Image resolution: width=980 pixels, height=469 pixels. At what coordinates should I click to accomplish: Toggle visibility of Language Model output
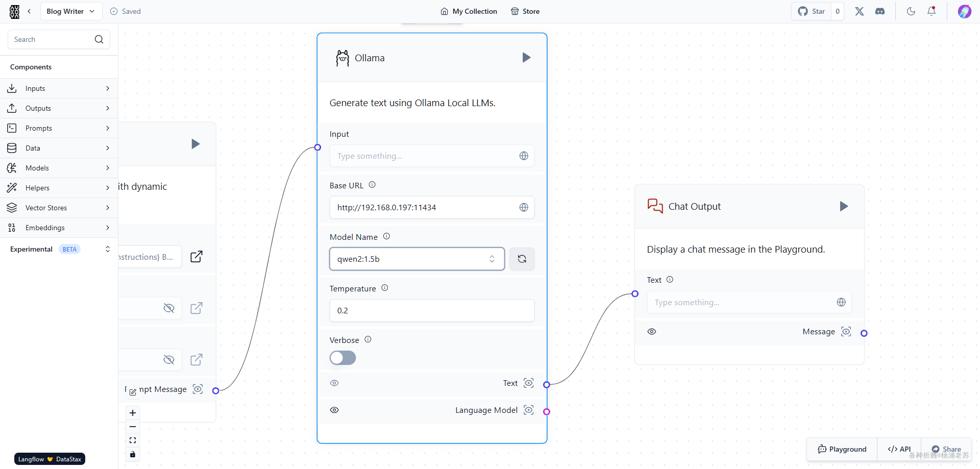334,410
